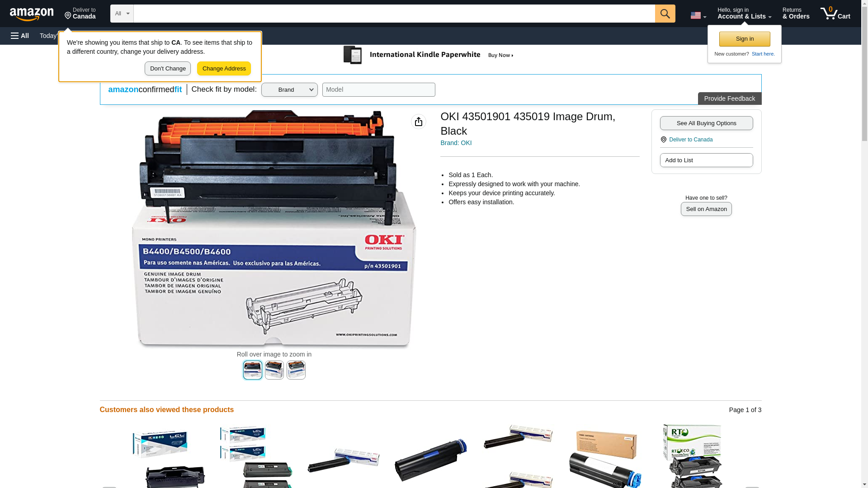The width and height of the screenshot is (868, 488).
Task: Select the third product image thumbnail
Action: click(296, 370)
